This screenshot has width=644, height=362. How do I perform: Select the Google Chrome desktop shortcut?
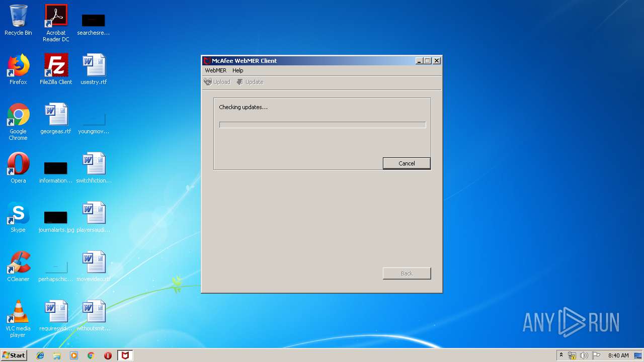pos(18,122)
